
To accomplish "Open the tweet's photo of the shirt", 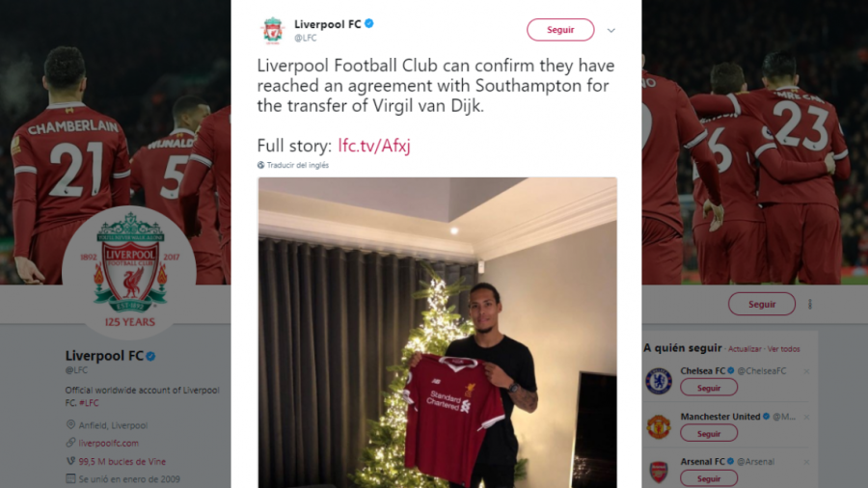I will [437, 332].
